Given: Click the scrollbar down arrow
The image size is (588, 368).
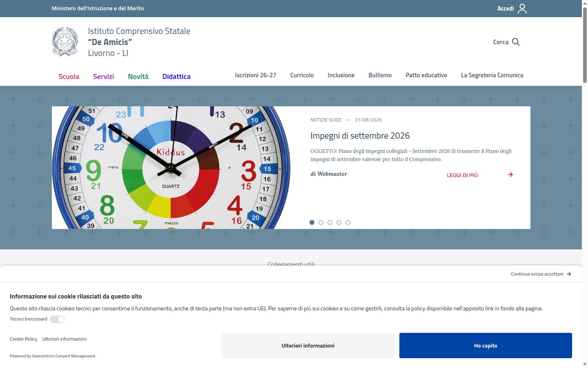Looking at the screenshot, I should tap(585, 364).
